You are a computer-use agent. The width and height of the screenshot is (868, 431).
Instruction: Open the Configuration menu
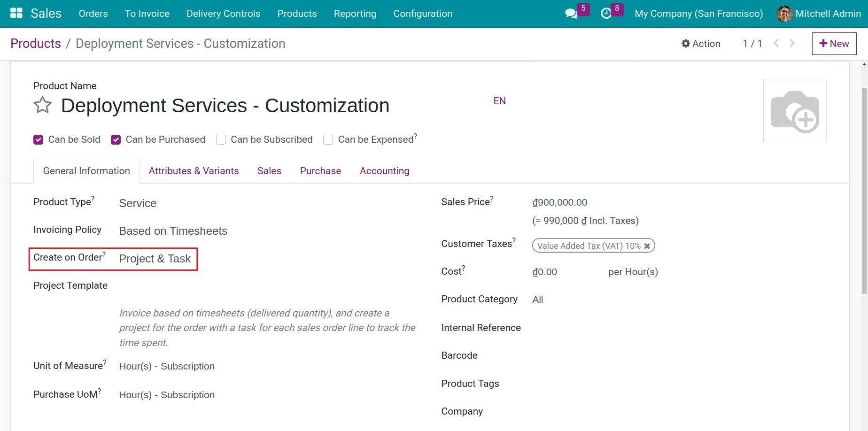pyautogui.click(x=422, y=14)
